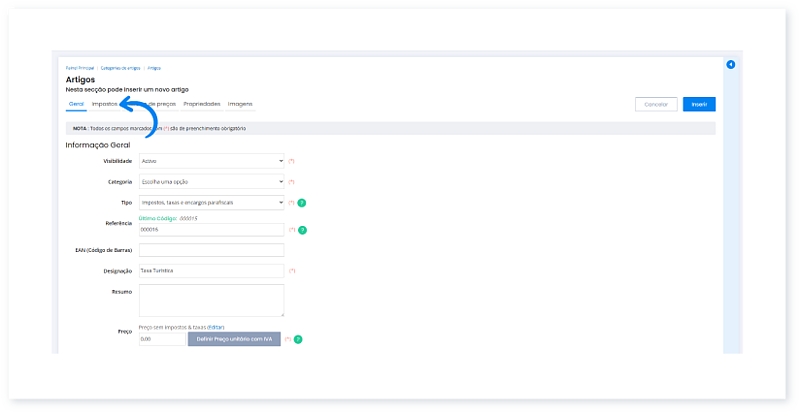Viewport: 800px width, 413px height.
Task: Go to the Imagens tab
Action: tap(240, 104)
